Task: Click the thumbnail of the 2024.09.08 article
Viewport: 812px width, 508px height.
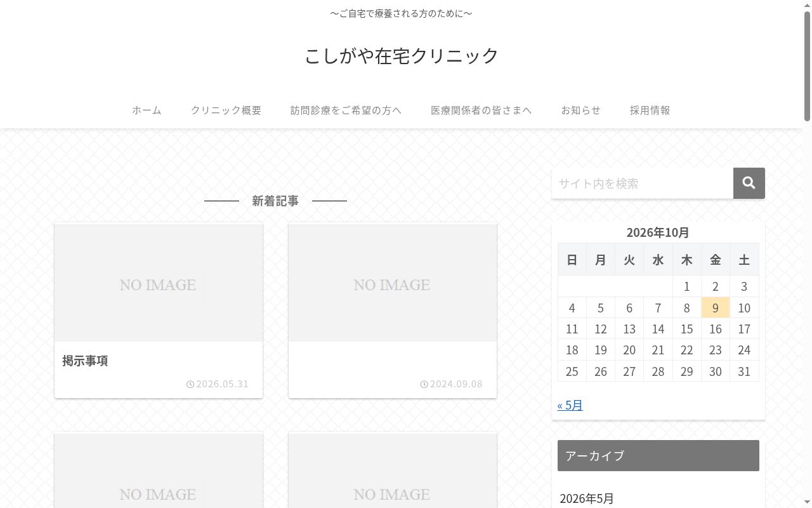Action: pyautogui.click(x=393, y=283)
